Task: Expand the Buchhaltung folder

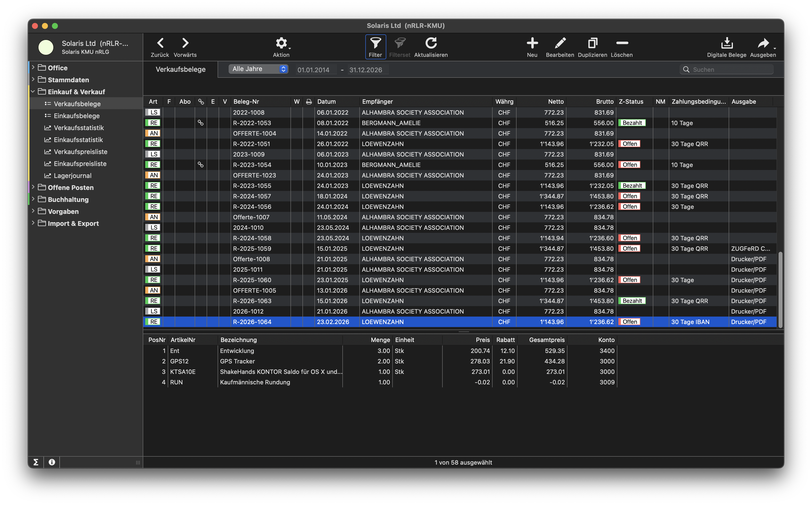Action: click(33, 199)
